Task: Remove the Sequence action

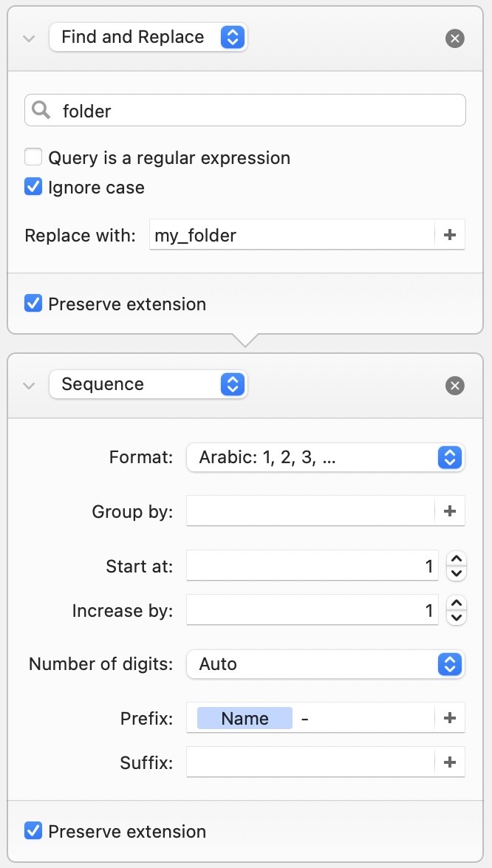Action: (454, 386)
